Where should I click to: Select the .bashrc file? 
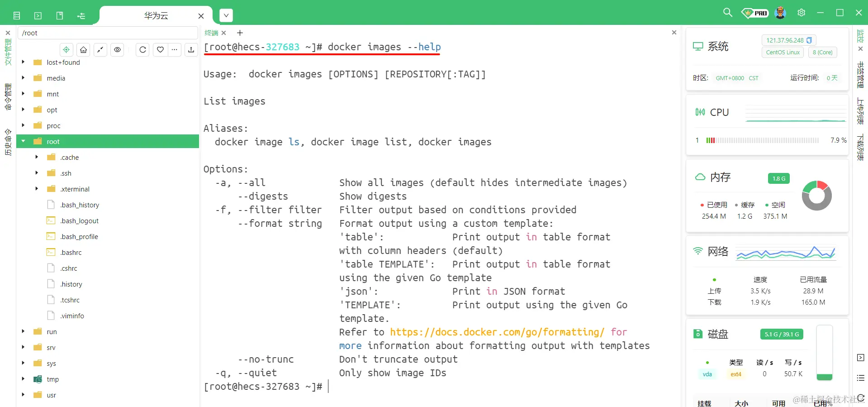(x=71, y=253)
